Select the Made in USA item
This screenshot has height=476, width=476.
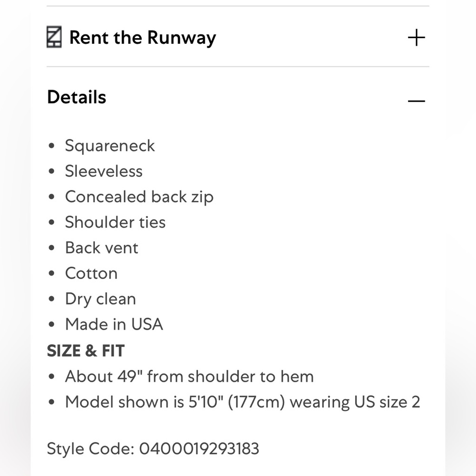(114, 325)
